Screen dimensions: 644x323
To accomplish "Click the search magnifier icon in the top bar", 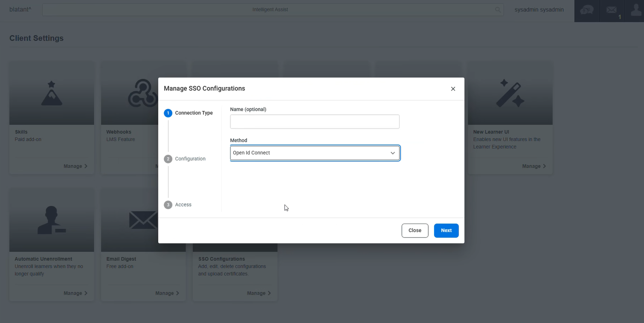I will pyautogui.click(x=498, y=10).
